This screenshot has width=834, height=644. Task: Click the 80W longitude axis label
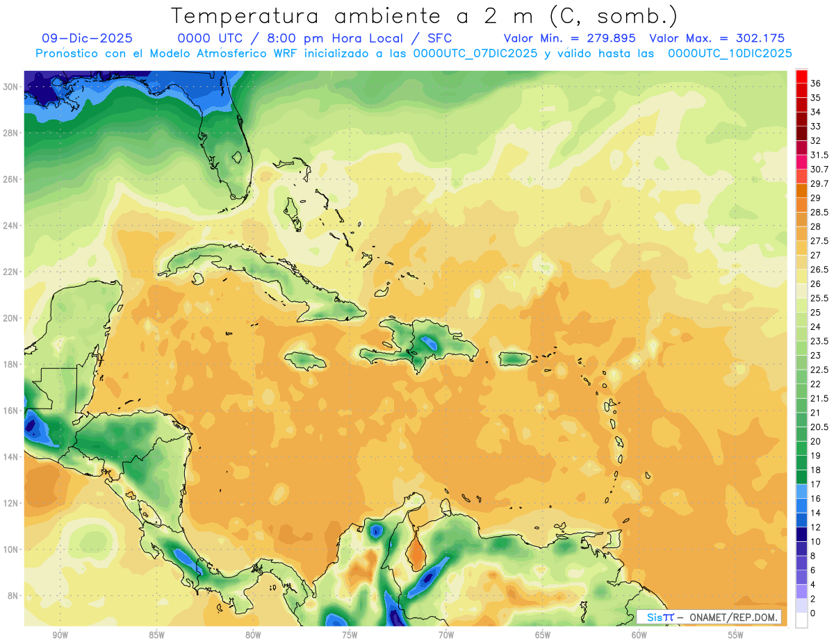[x=253, y=635]
